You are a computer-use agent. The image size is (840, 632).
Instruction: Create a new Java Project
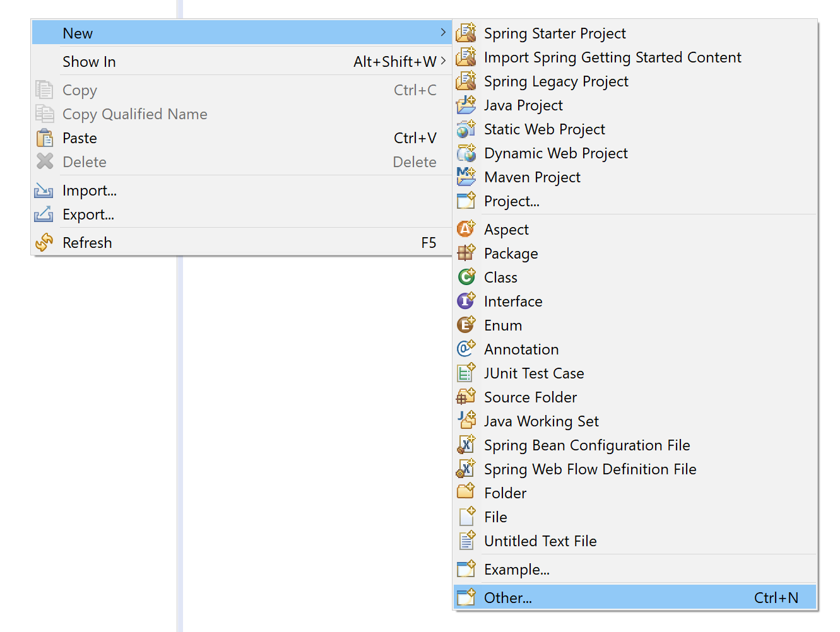(635, 105)
